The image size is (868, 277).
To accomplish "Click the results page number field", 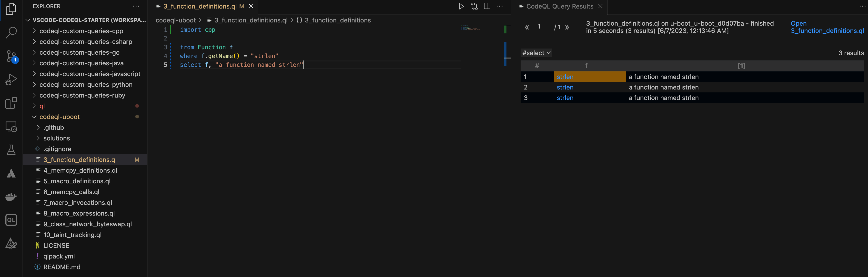I will click(544, 27).
